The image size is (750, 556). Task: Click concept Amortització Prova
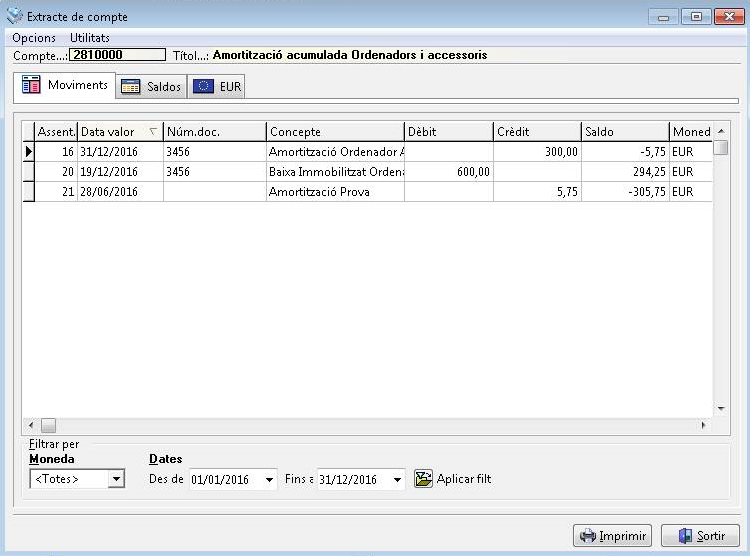coord(335,192)
